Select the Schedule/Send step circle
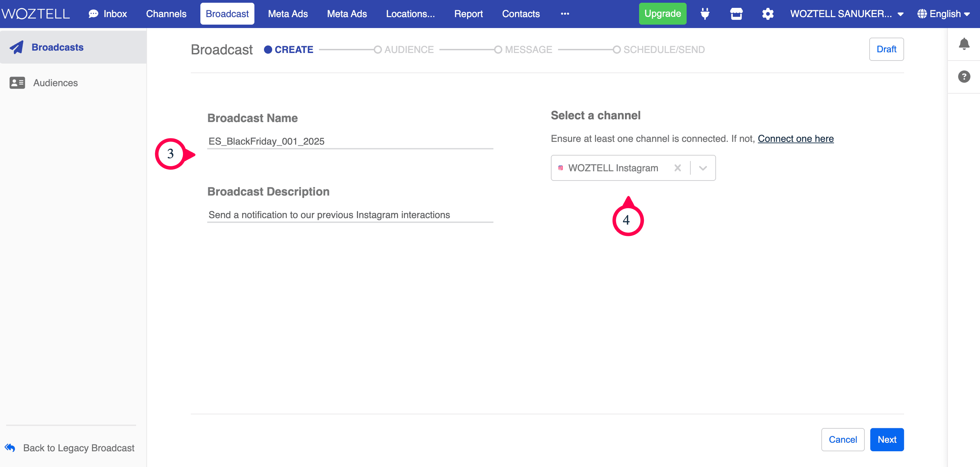The height and width of the screenshot is (467, 980). coord(617,50)
